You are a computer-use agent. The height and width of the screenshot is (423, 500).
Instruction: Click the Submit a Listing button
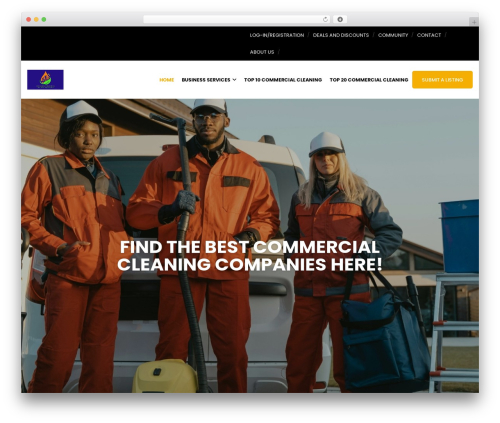tap(442, 80)
